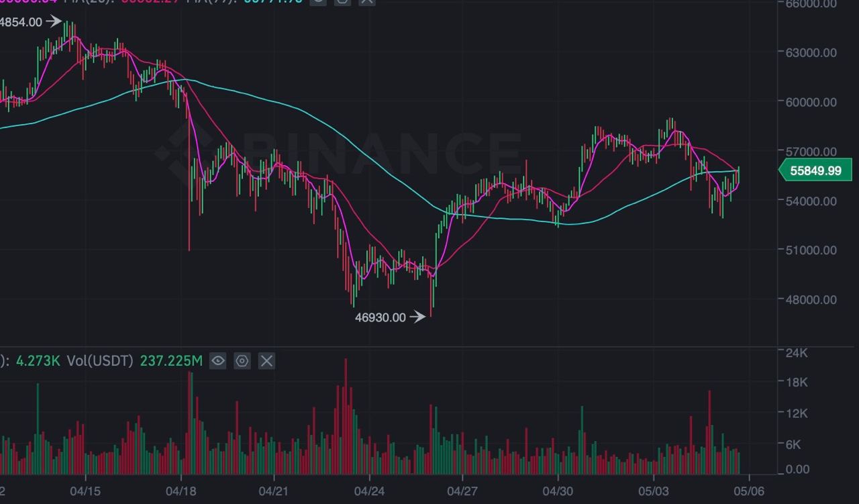This screenshot has width=859, height=504.
Task: Open the Volume indicator settings icon
Action: tap(242, 361)
